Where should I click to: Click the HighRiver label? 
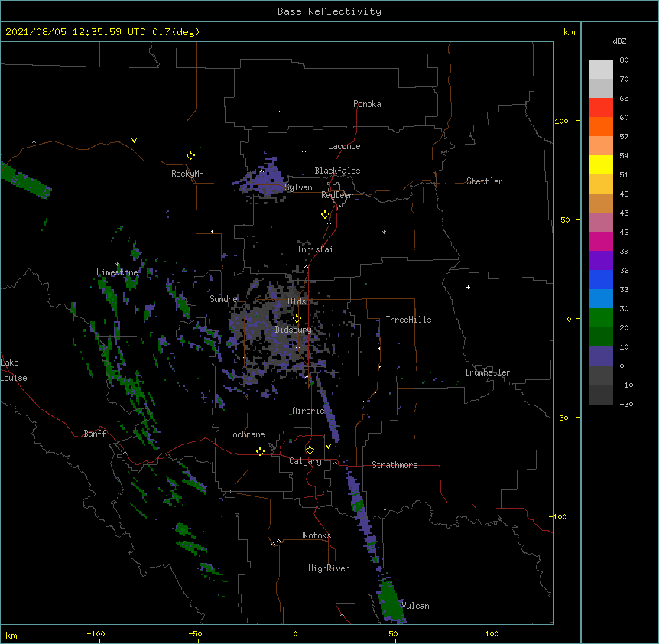[x=329, y=568]
